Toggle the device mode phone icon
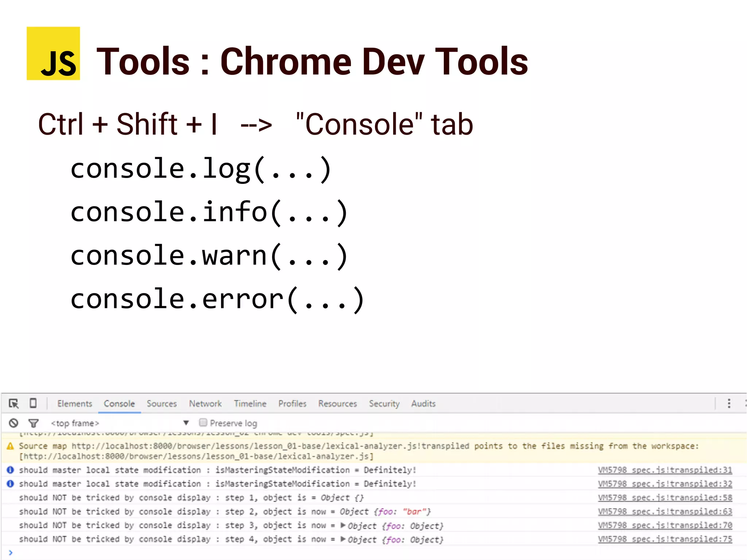 (33, 403)
